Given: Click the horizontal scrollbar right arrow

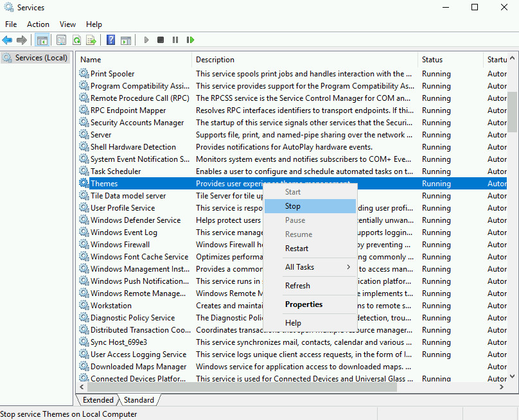Looking at the screenshot, I should 502,387.
